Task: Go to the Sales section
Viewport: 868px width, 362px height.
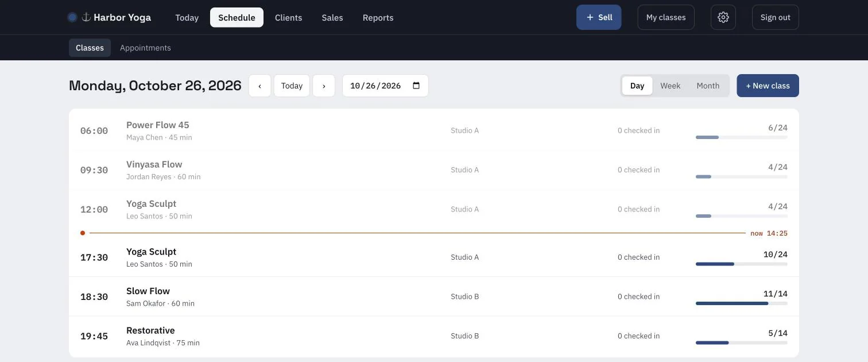Action: tap(332, 17)
